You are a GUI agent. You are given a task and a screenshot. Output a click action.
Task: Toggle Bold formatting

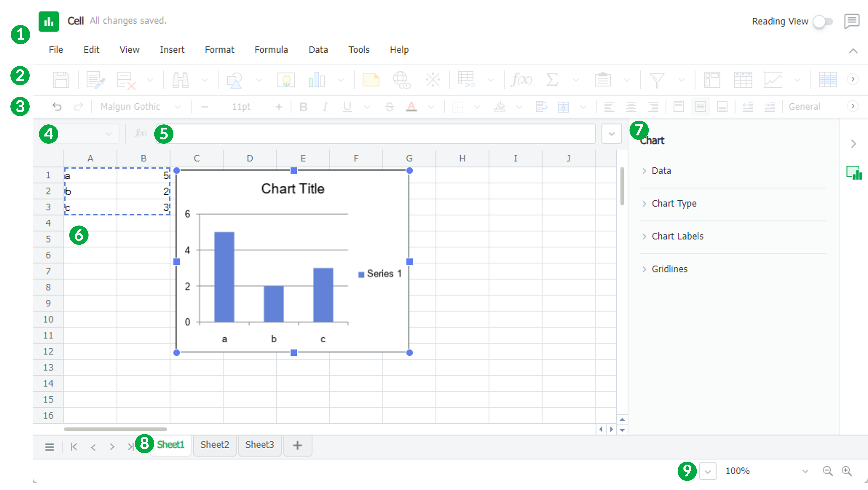(303, 107)
